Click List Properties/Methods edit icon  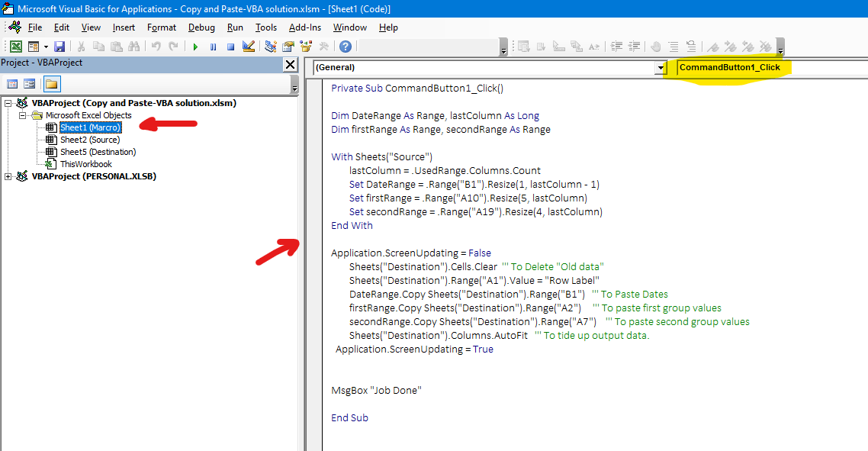click(x=524, y=47)
